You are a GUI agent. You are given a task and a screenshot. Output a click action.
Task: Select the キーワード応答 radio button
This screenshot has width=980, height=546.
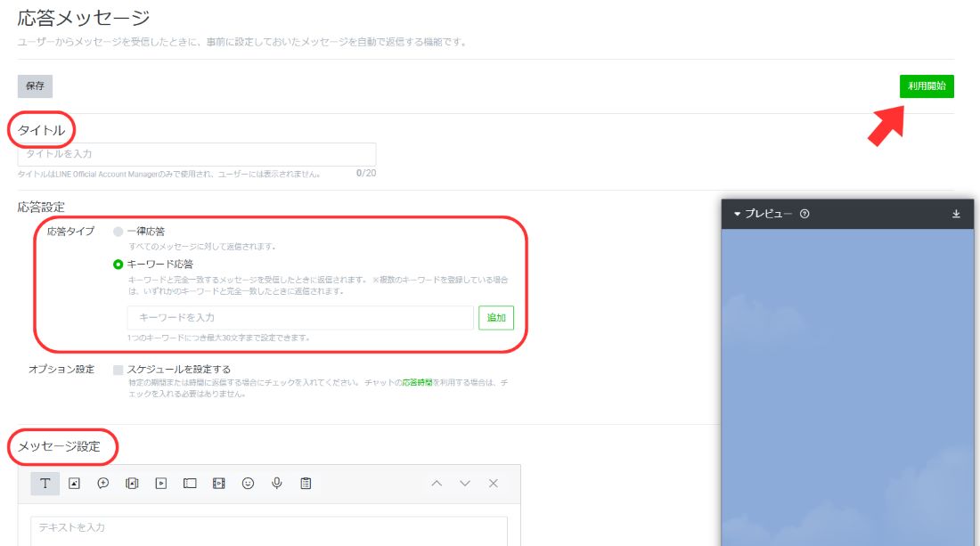click(118, 265)
